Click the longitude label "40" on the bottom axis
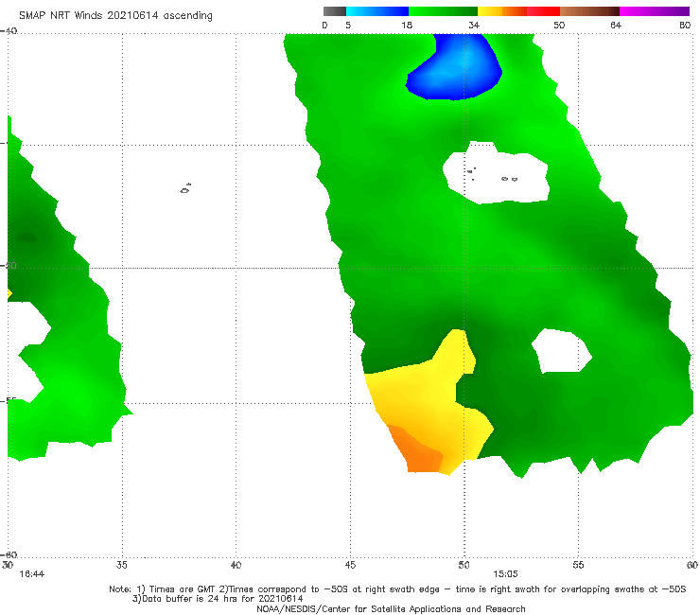The height and width of the screenshot is (615, 700). [236, 565]
